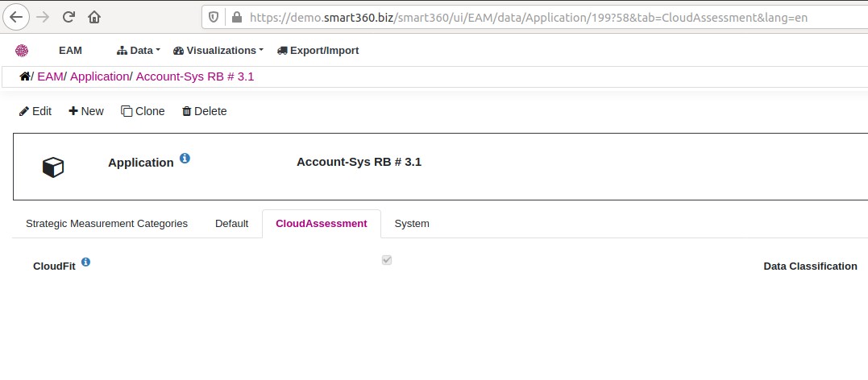Open the Visualizations dropdown menu

(218, 51)
